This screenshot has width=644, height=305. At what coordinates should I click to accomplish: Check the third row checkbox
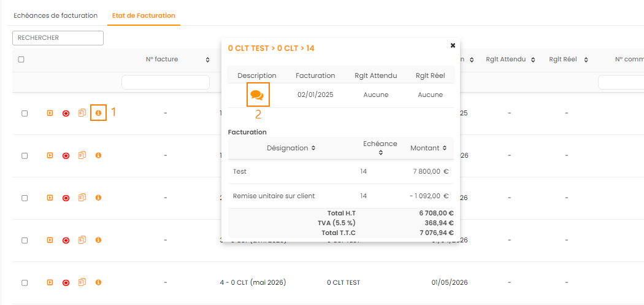coord(25,198)
